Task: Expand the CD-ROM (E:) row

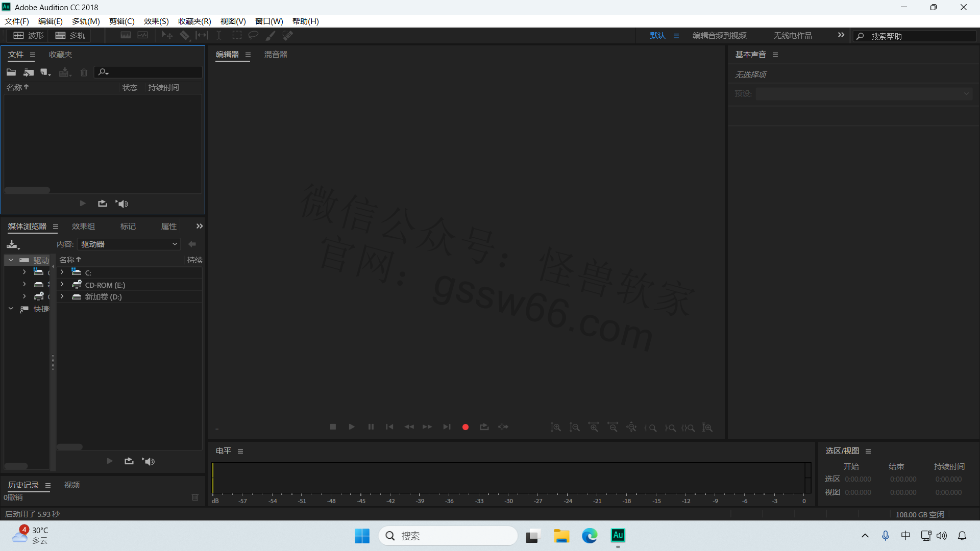Action: [62, 285]
